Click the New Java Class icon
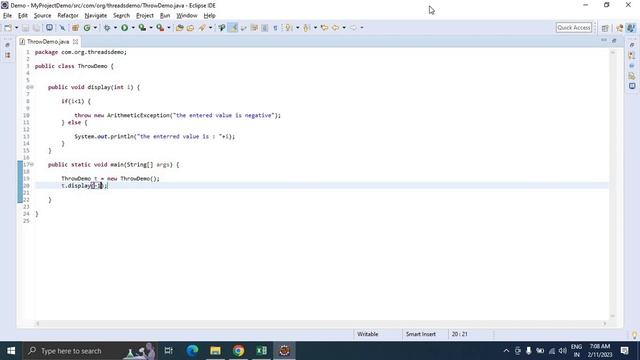This screenshot has width=640, height=360. click(x=87, y=28)
